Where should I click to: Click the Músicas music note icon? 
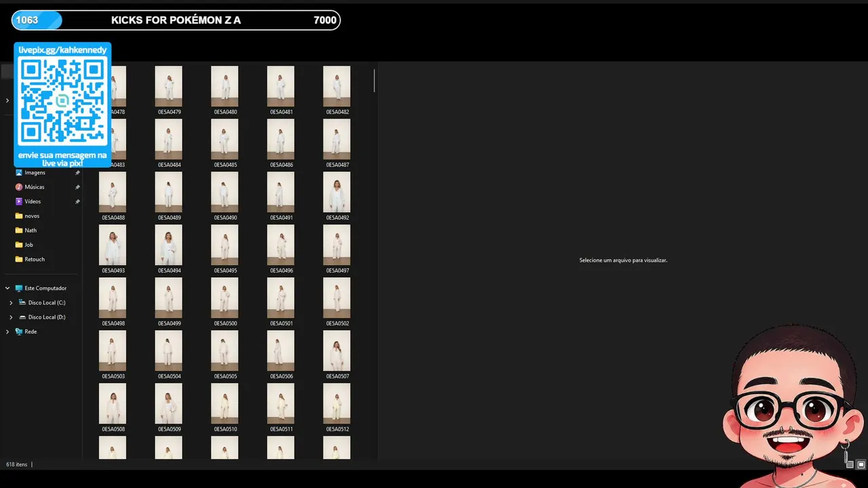tap(19, 187)
